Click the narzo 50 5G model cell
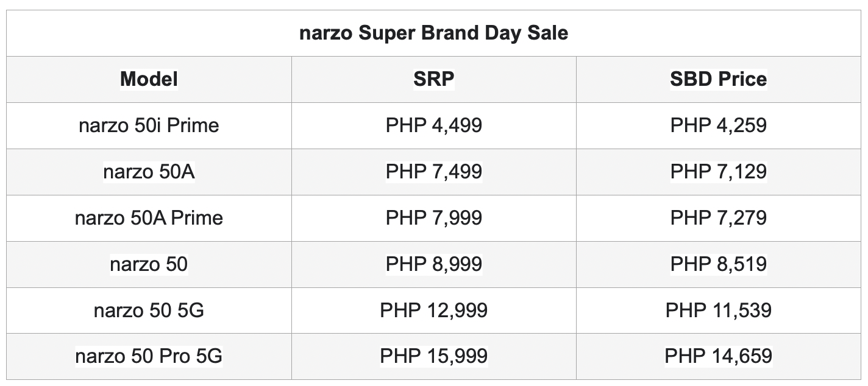This screenshot has width=868, height=386. click(x=149, y=311)
